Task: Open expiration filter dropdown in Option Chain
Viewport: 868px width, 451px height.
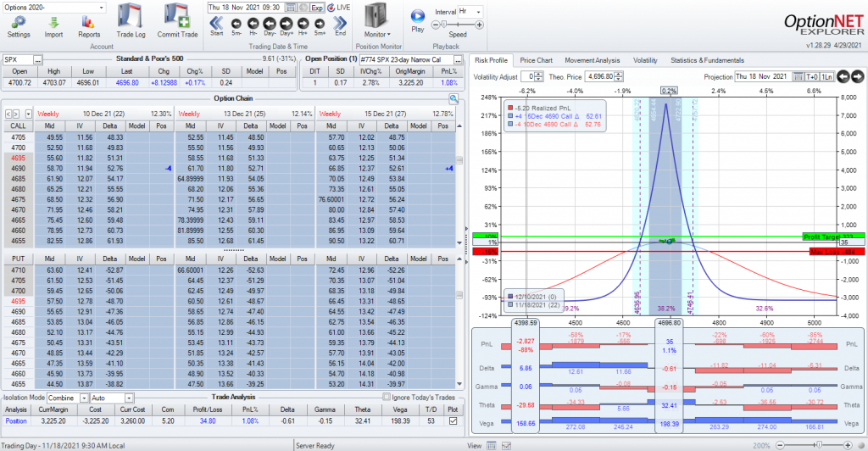Action: pos(28,114)
